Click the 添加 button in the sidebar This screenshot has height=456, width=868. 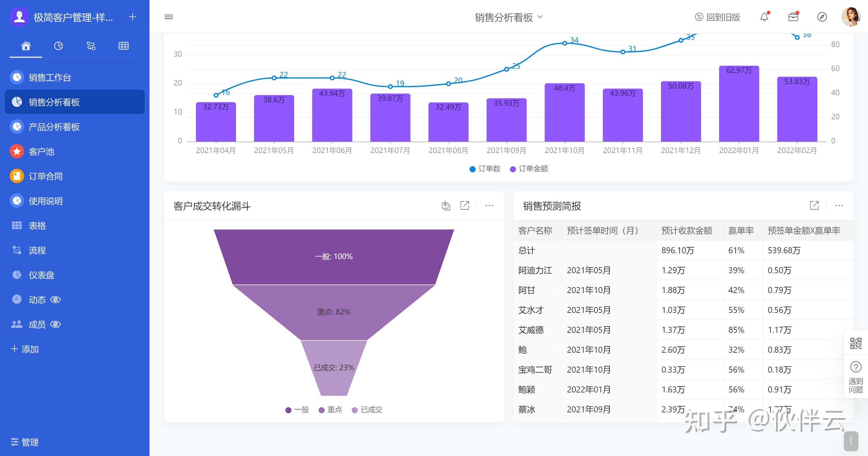pyautogui.click(x=25, y=349)
